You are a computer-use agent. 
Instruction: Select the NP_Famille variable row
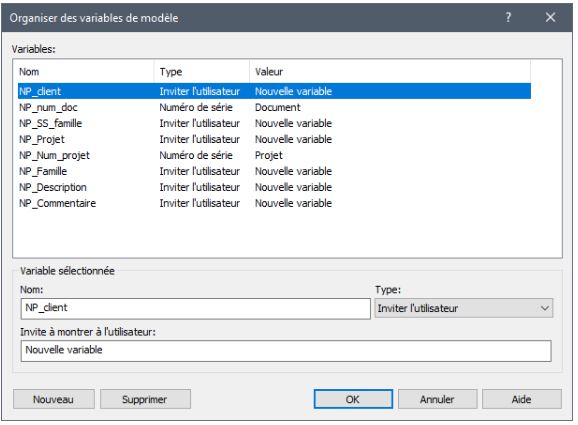click(x=274, y=171)
